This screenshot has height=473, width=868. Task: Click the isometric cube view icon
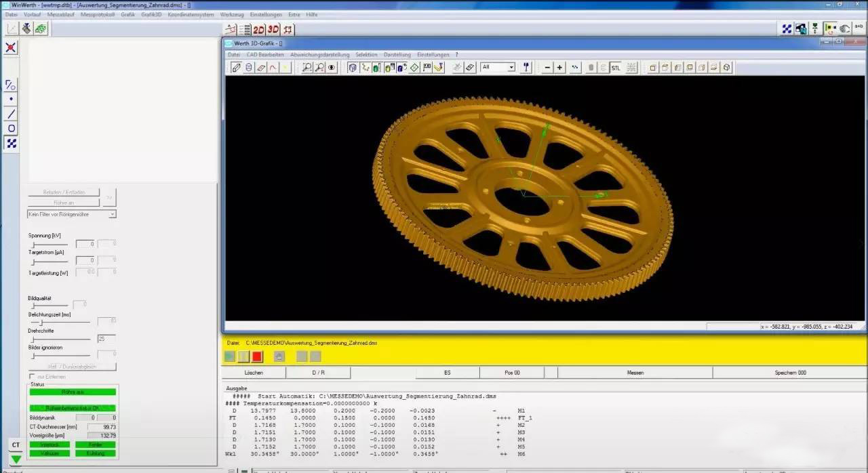click(726, 67)
